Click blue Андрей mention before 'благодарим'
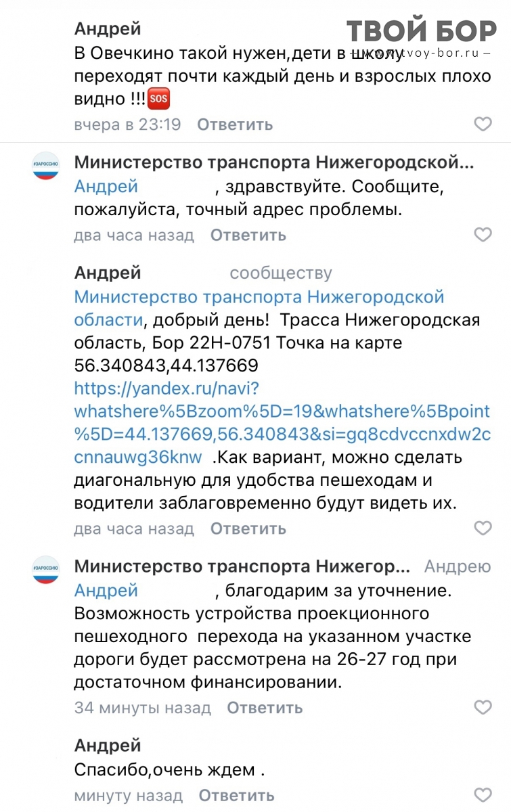This screenshot has height=812, width=511. (106, 591)
